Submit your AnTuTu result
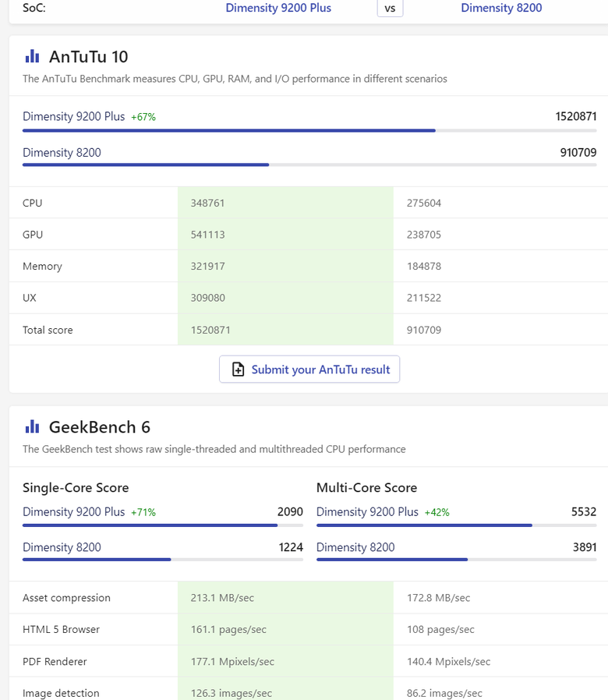 point(309,369)
